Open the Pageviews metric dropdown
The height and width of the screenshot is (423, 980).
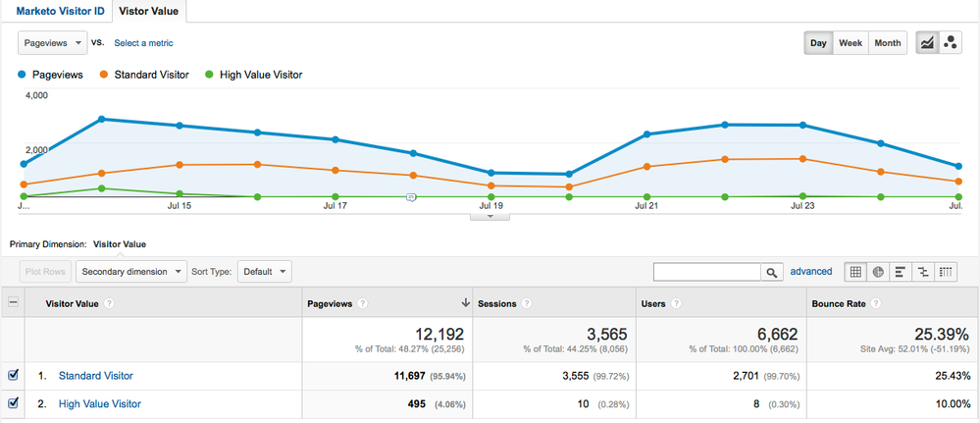(52, 43)
